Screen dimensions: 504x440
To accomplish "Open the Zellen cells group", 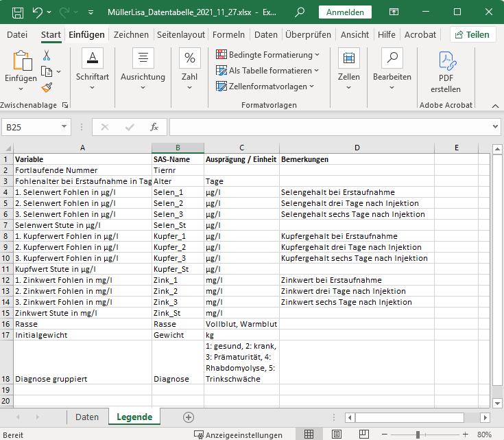I will pyautogui.click(x=349, y=69).
